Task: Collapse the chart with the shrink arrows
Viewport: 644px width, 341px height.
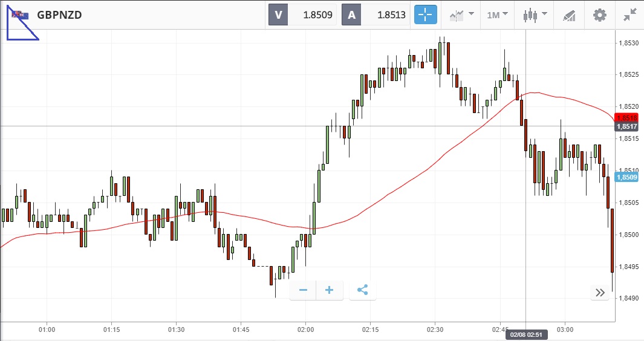Action: [629, 15]
